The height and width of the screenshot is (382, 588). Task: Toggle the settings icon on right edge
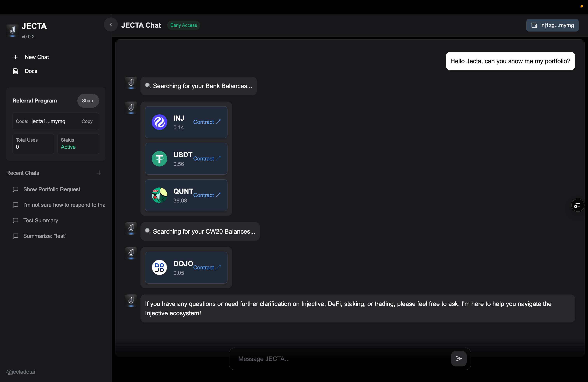pyautogui.click(x=578, y=206)
